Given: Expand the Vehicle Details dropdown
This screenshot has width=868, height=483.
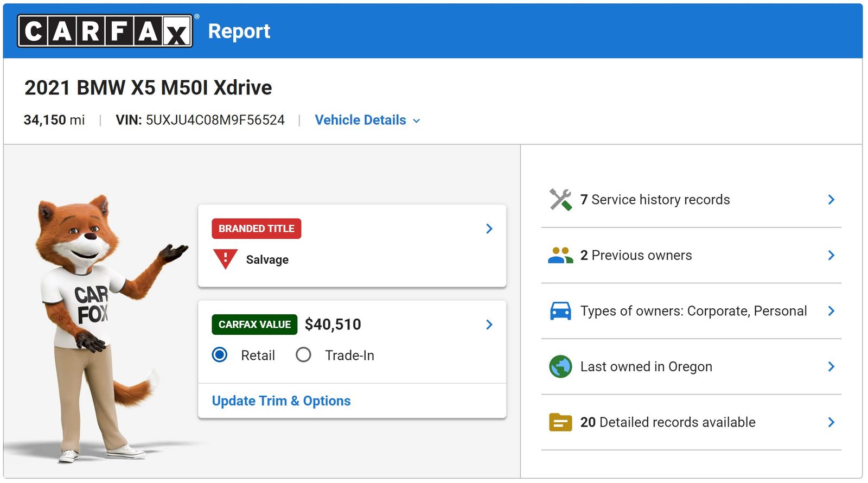Looking at the screenshot, I should (x=367, y=120).
